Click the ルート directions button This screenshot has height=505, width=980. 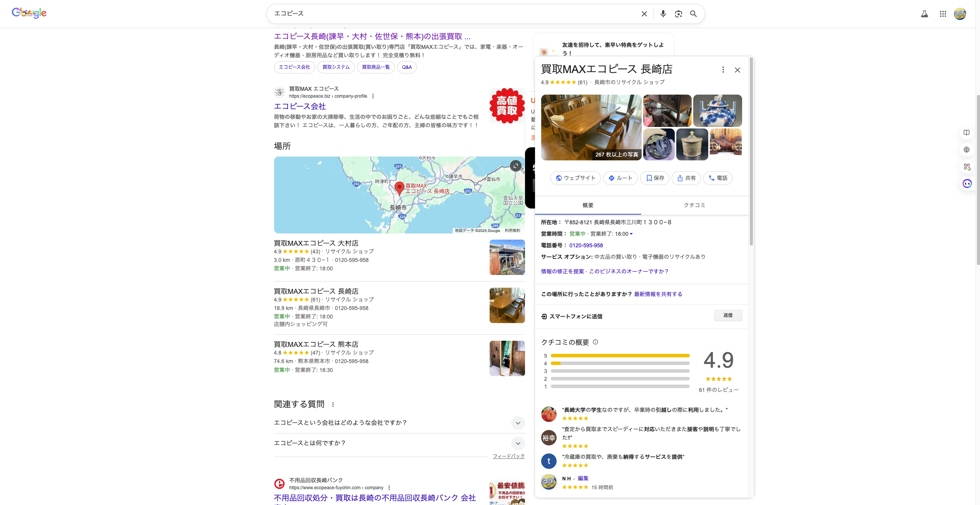tap(620, 178)
